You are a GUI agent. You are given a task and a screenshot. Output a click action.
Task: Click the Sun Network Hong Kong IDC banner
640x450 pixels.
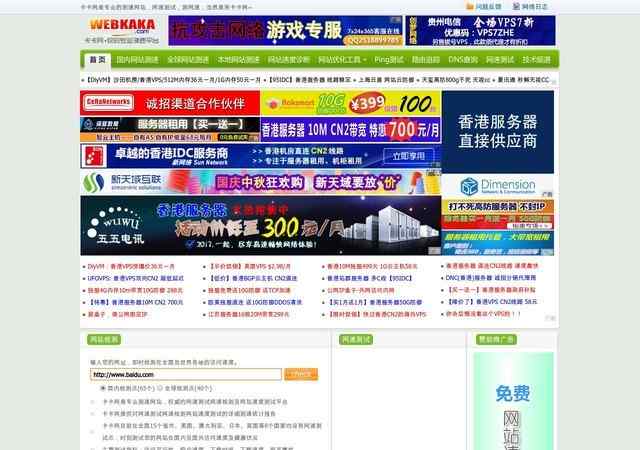point(170,155)
